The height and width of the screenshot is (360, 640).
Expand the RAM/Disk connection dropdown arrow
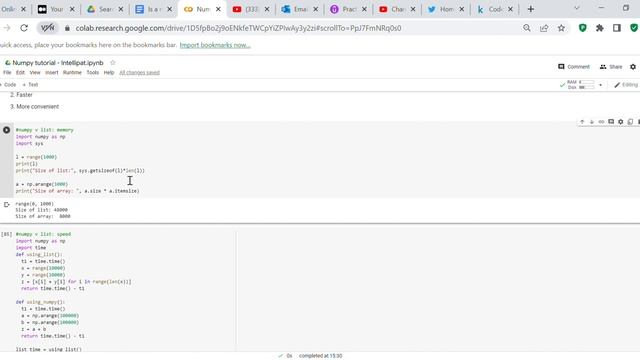pos(600,85)
